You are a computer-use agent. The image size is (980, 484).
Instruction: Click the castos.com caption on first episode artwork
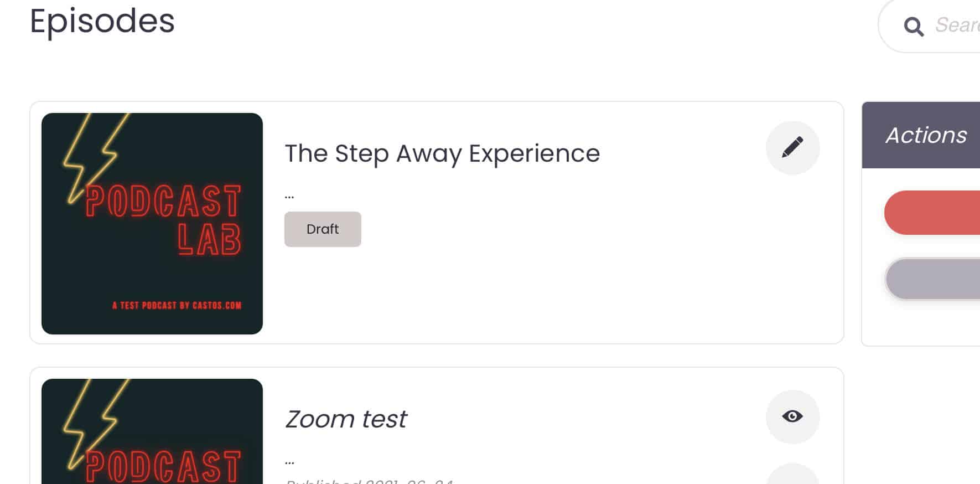coord(177,305)
